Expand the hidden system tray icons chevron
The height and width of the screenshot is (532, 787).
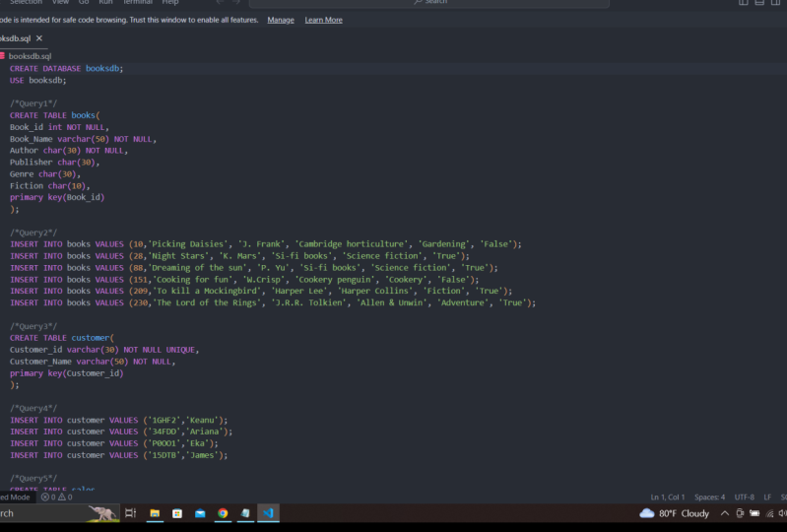[724, 513]
